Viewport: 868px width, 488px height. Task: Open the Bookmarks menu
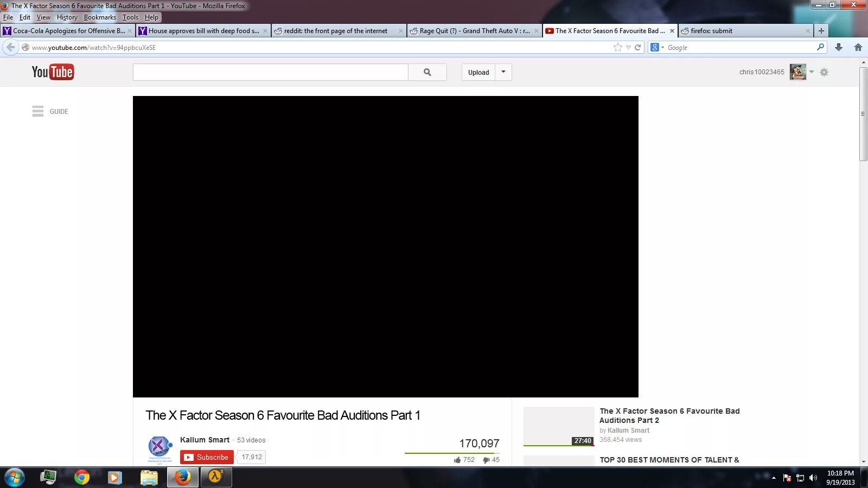click(x=100, y=17)
